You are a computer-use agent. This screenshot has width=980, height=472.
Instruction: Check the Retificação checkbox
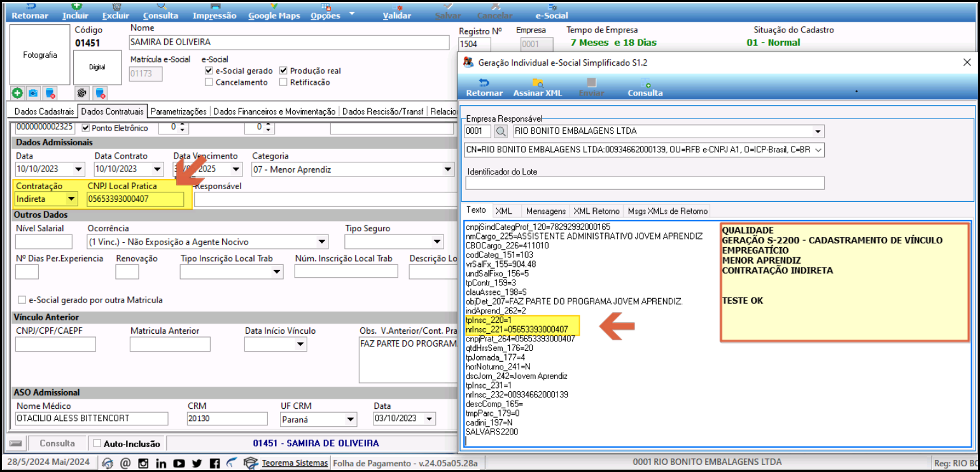click(x=283, y=82)
